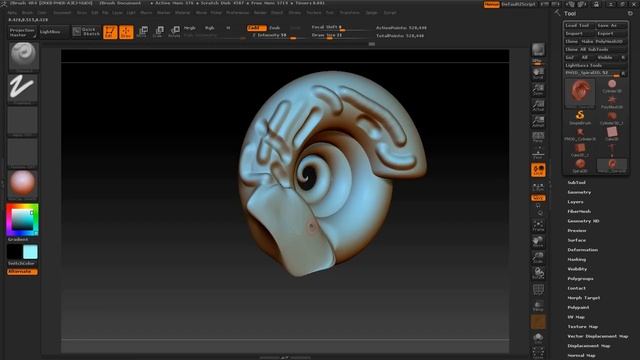The image size is (640, 360).
Task: Expand the Geometry sub-palette
Action: pyautogui.click(x=579, y=192)
